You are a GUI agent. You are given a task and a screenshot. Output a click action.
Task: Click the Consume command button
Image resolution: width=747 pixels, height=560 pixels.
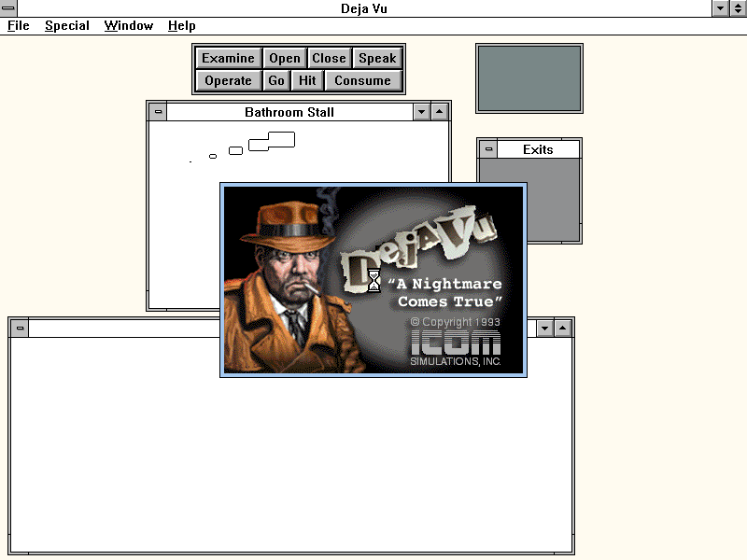pyautogui.click(x=363, y=80)
